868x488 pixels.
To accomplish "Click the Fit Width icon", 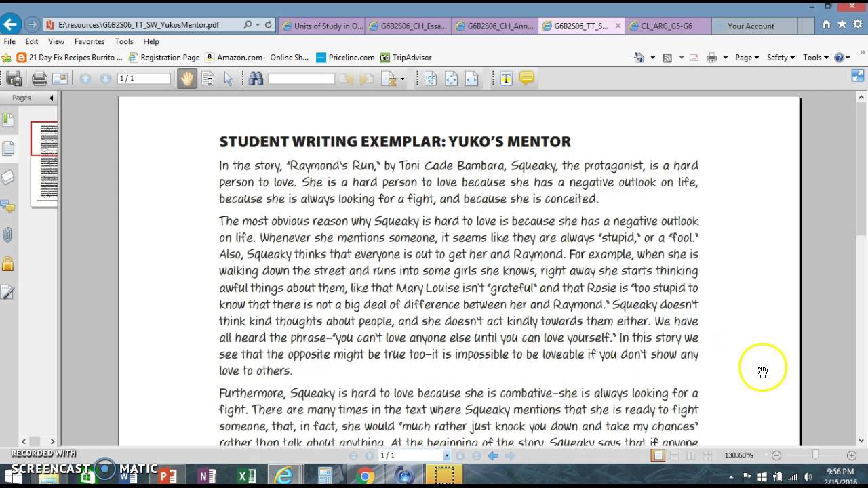I will pos(471,79).
